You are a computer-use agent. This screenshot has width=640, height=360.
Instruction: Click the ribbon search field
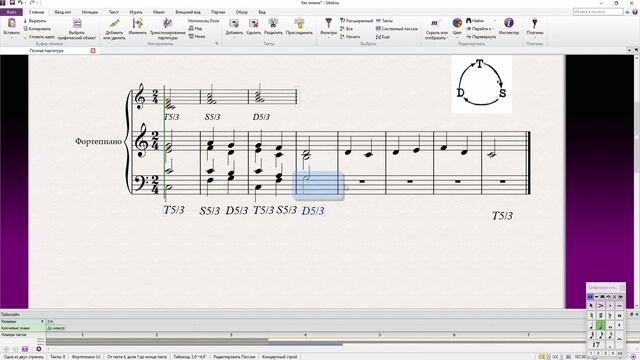(x=598, y=12)
